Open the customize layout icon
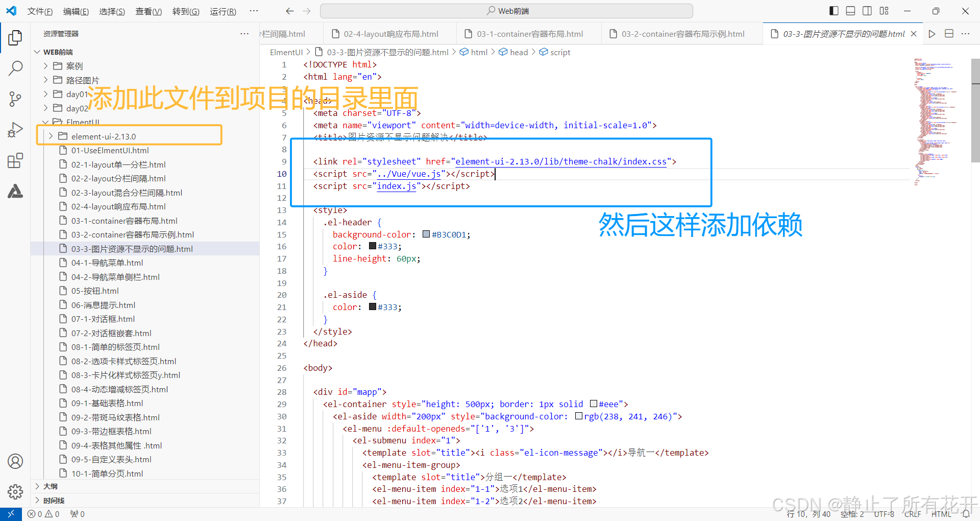 884,11
